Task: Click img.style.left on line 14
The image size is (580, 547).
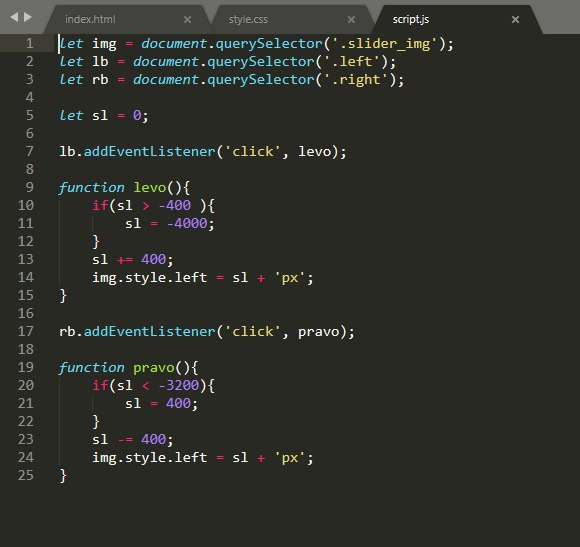Action: pos(149,277)
